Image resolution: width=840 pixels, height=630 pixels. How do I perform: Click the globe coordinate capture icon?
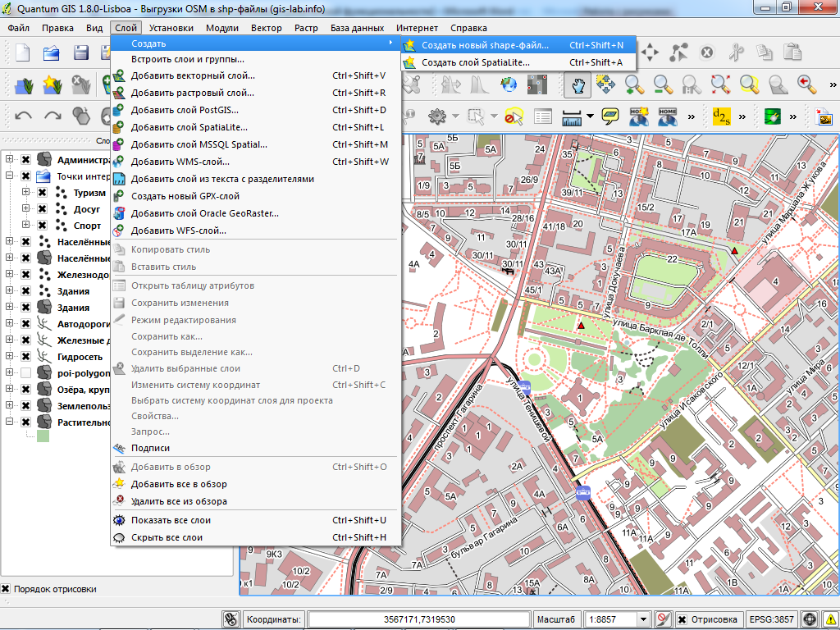509,84
